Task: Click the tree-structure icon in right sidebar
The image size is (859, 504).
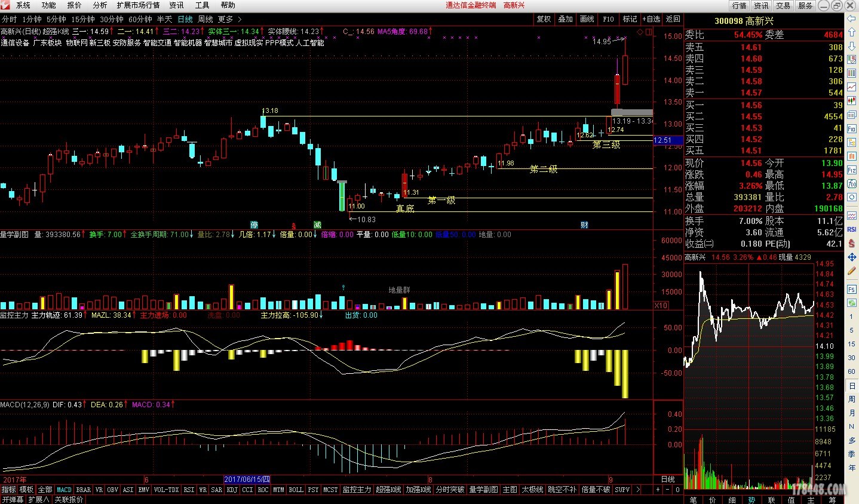Action: [852, 143]
